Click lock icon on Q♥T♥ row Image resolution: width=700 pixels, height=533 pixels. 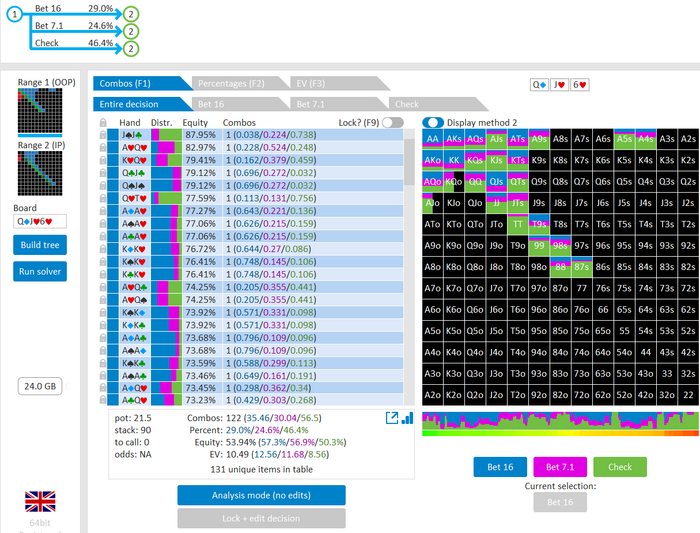[103, 198]
